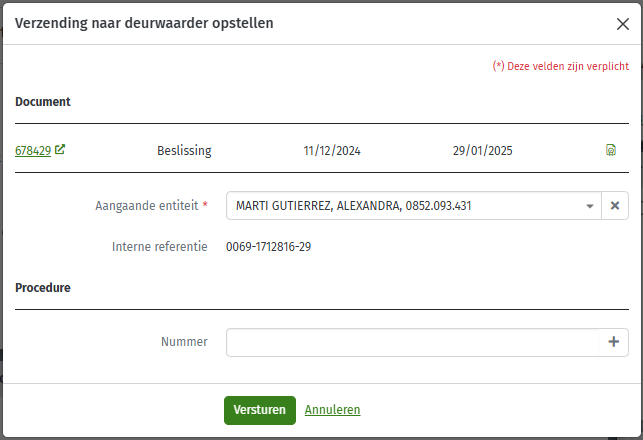Click the red verplichte velden notice

(x=561, y=66)
